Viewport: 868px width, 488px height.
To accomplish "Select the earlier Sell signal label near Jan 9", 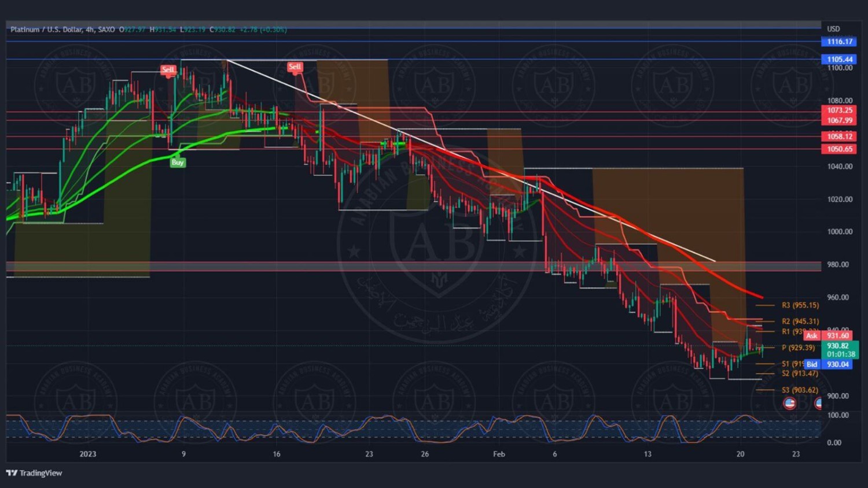I will [168, 69].
